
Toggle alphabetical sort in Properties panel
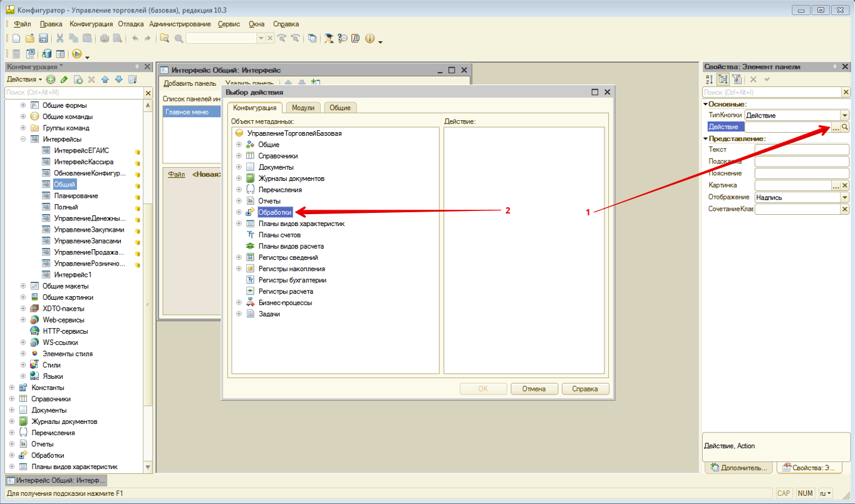709,80
